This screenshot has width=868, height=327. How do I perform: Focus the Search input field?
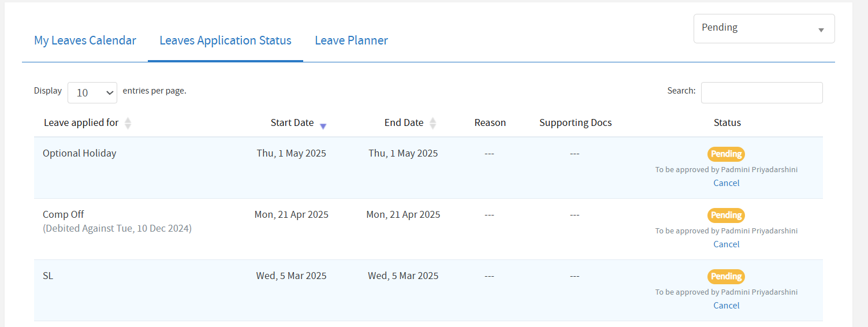click(x=761, y=93)
